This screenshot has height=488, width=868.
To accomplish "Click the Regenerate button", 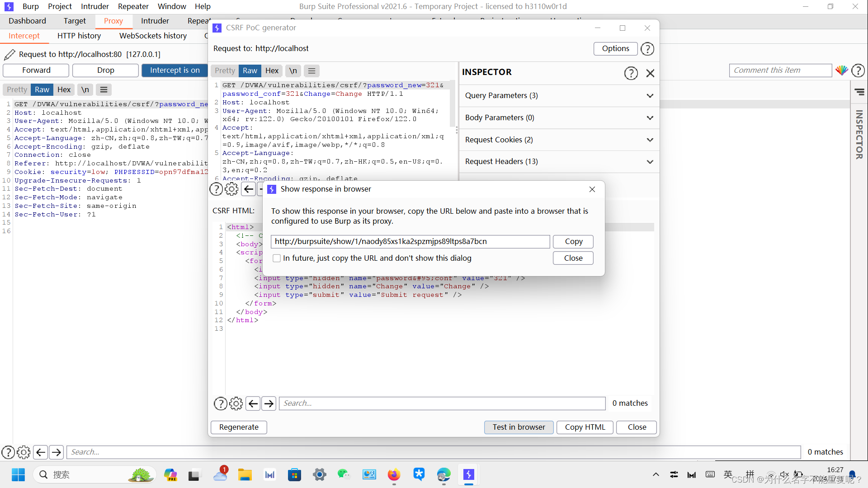I will 239,427.
